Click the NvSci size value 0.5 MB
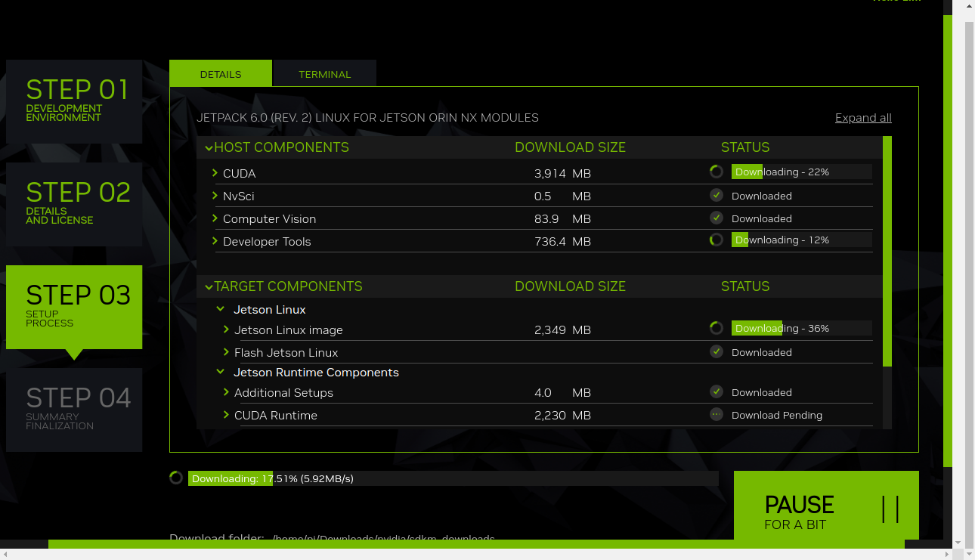 pyautogui.click(x=562, y=196)
